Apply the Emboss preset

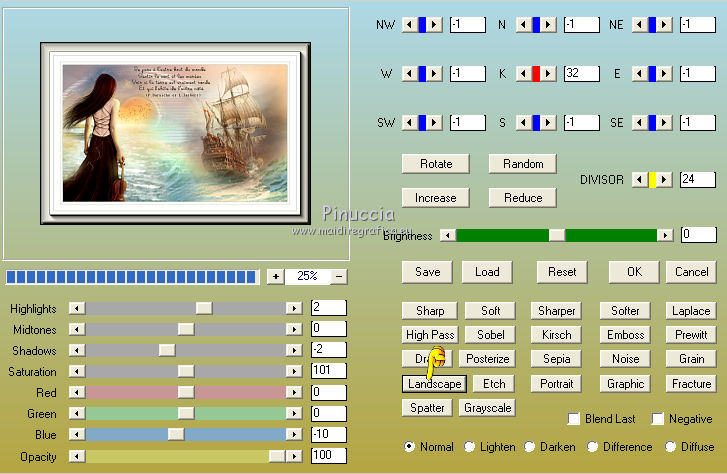pos(625,335)
